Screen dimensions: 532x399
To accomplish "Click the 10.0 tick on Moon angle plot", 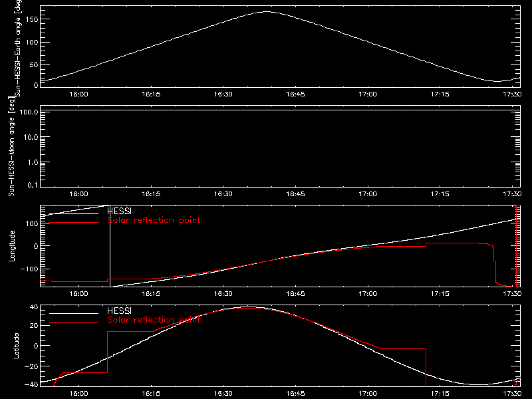I will 31,137.
